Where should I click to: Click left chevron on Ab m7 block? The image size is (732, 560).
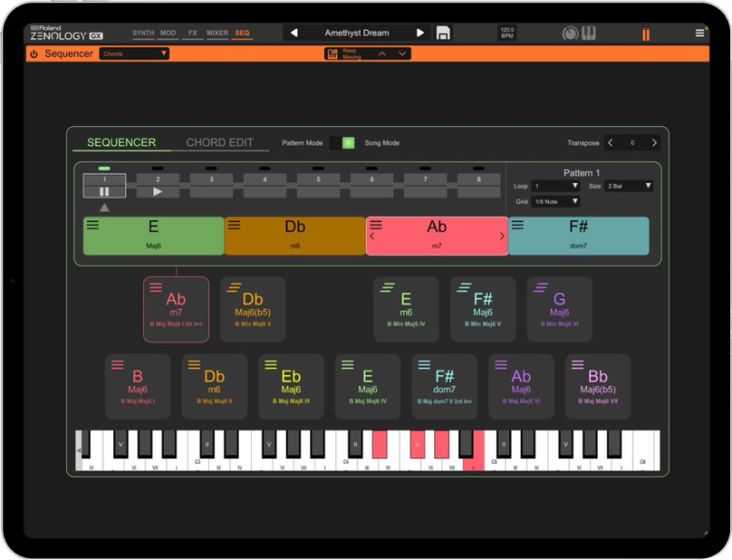372,236
